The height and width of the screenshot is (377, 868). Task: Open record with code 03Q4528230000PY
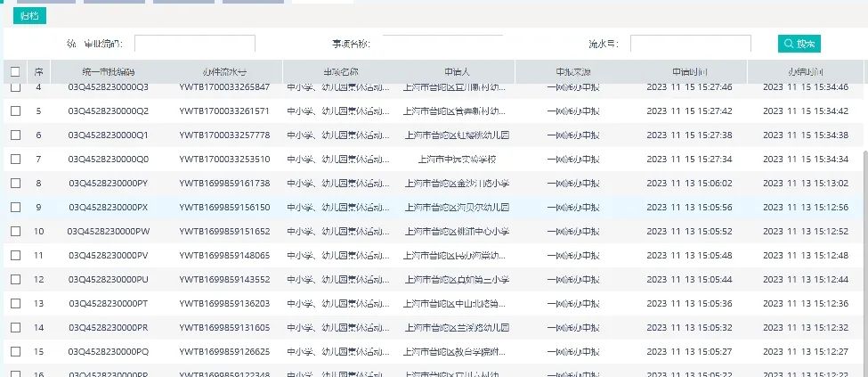point(109,183)
